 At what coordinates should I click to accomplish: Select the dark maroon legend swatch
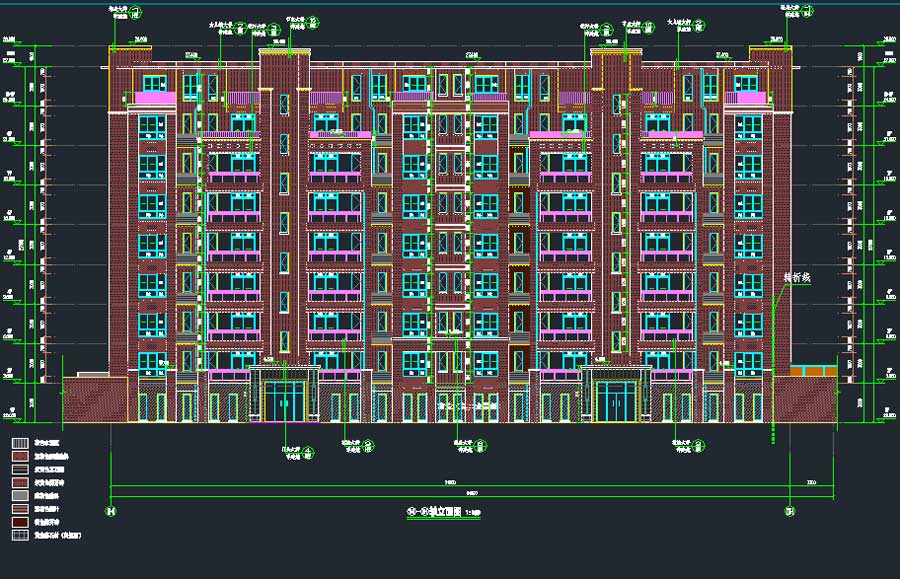click(20, 522)
